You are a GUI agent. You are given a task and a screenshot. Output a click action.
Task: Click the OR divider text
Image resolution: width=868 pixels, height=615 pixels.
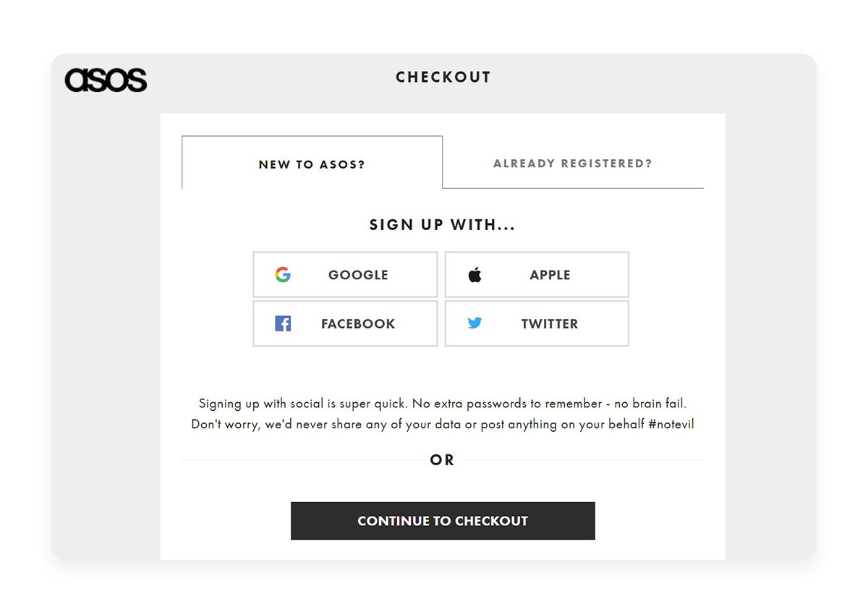click(442, 460)
